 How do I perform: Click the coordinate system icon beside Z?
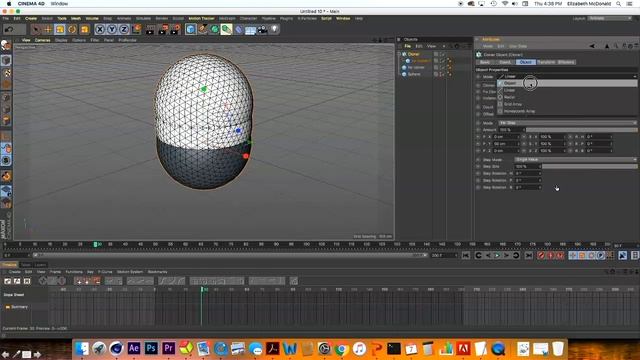tap(136, 29)
